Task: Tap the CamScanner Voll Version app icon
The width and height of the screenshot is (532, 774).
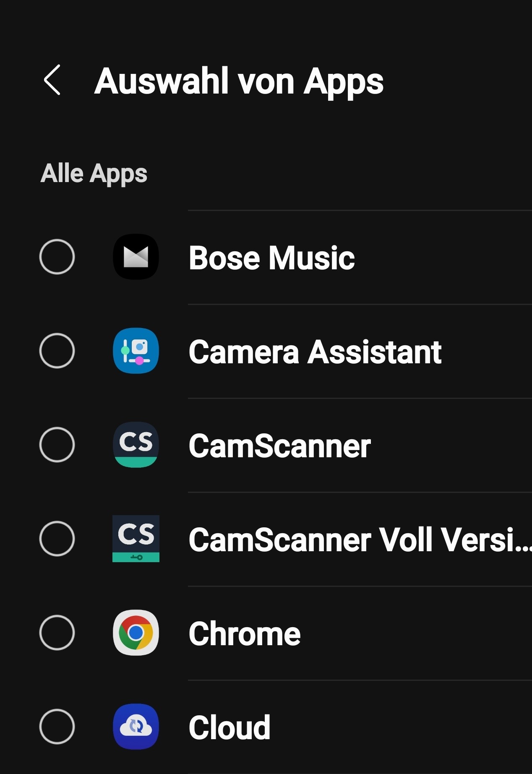Action: (136, 539)
